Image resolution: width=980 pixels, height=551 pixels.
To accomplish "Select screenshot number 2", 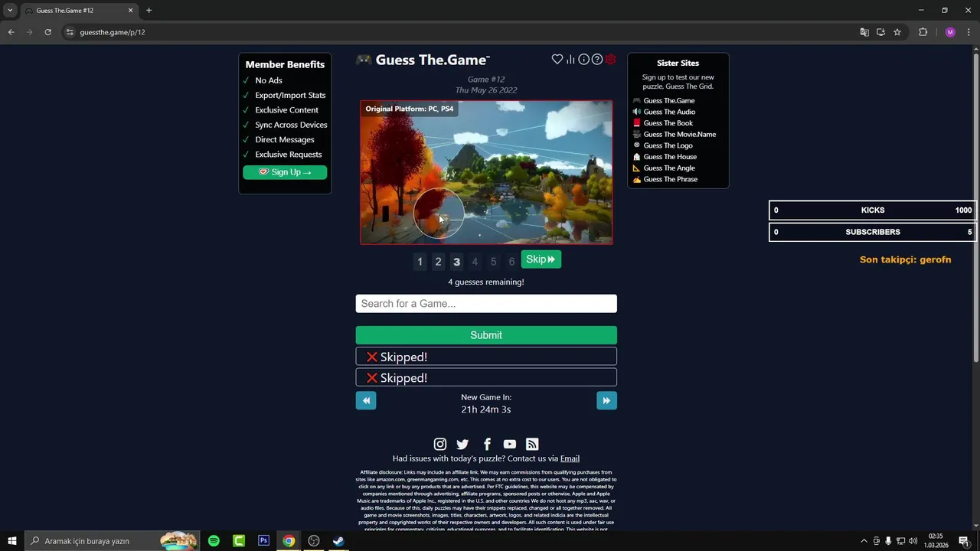I will [x=438, y=262].
